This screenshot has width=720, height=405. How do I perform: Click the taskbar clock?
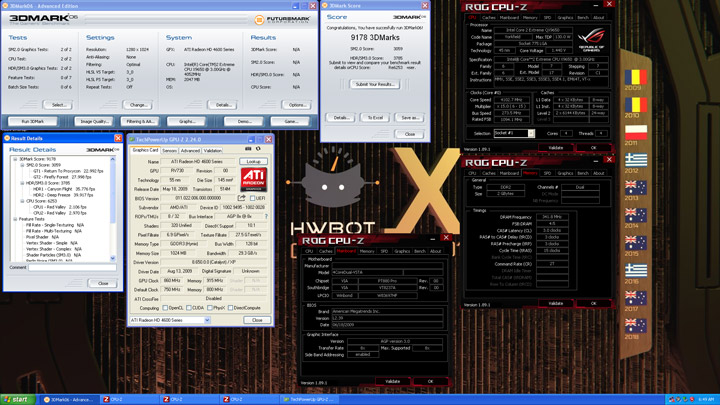coord(706,399)
